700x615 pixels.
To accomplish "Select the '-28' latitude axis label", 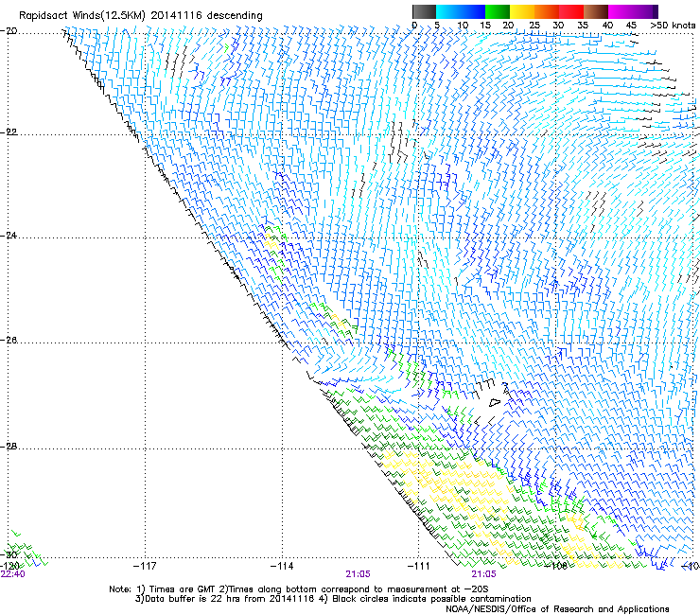I will [9, 447].
